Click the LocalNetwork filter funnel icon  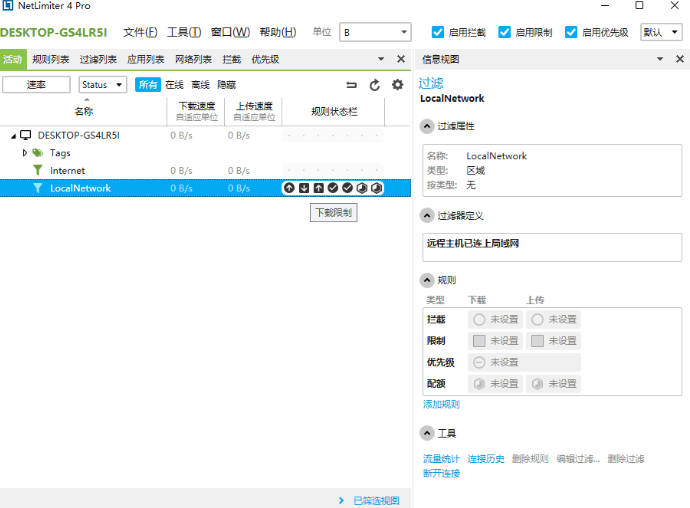click(38, 188)
